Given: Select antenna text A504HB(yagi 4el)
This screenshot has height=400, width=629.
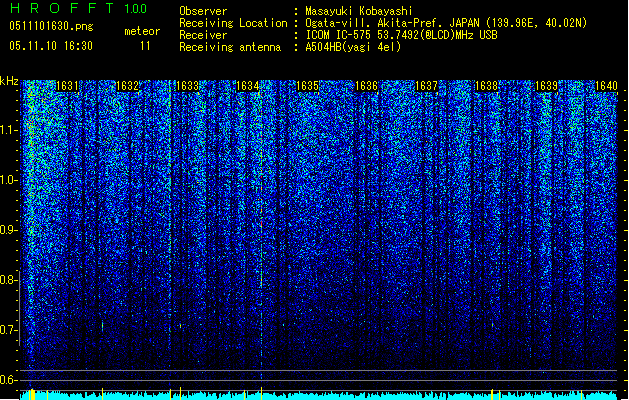Looking at the screenshot, I should (353, 47).
